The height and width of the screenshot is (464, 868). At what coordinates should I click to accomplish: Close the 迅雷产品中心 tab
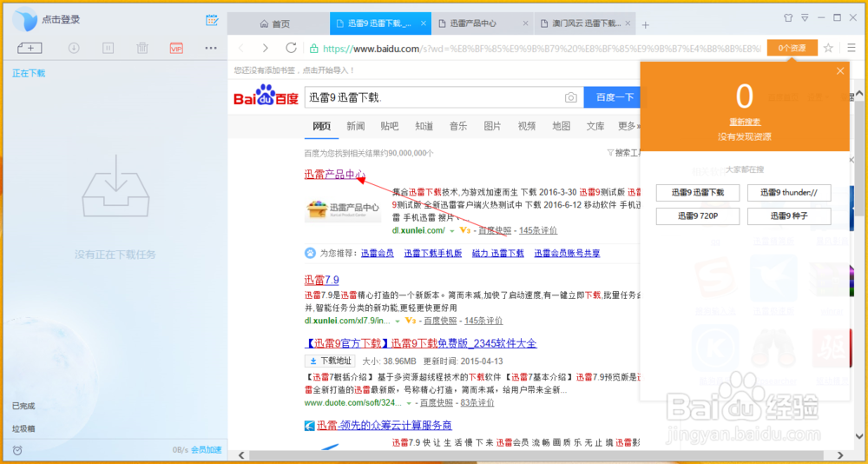point(526,23)
